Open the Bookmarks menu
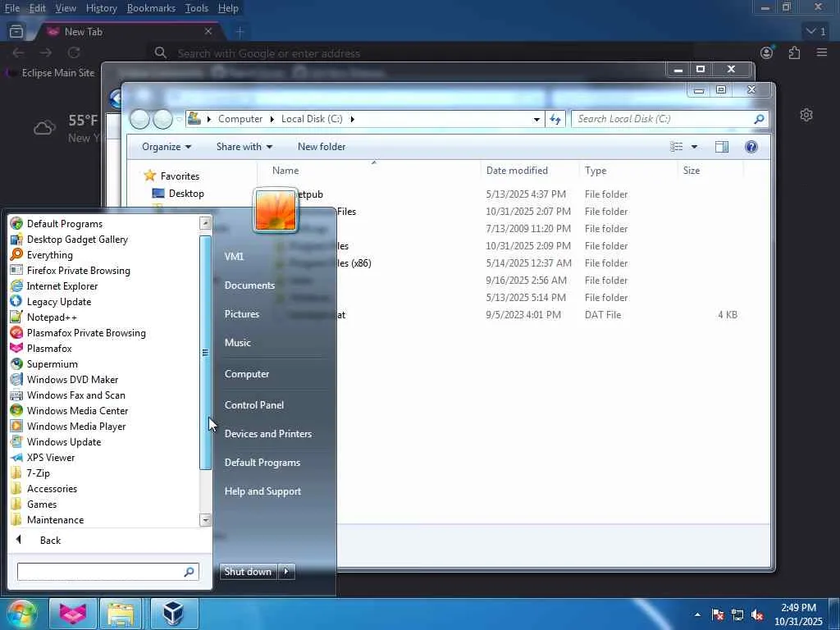 (151, 8)
